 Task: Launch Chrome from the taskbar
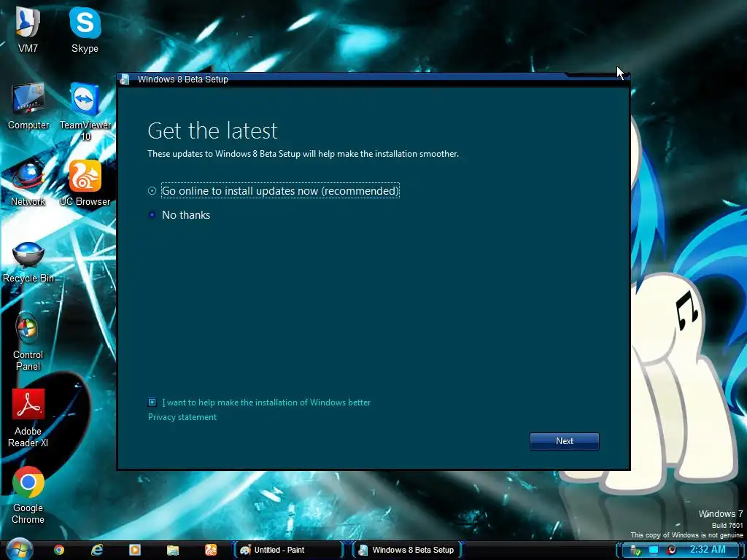point(59,550)
